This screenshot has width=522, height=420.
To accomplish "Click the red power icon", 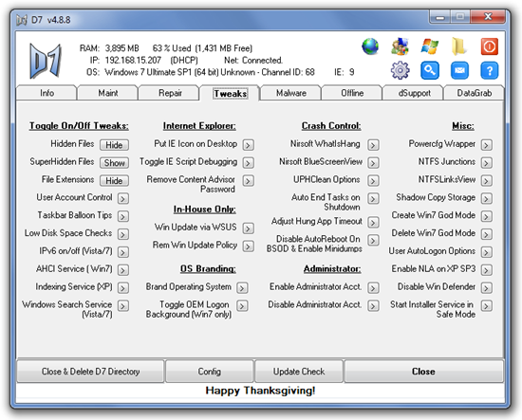I will 490,46.
